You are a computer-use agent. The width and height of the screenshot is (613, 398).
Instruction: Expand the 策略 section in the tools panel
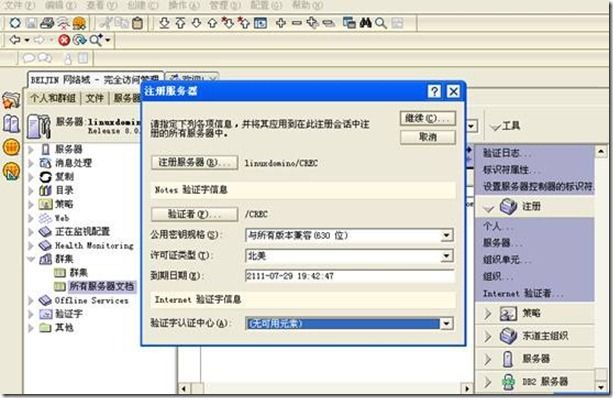[x=488, y=313]
